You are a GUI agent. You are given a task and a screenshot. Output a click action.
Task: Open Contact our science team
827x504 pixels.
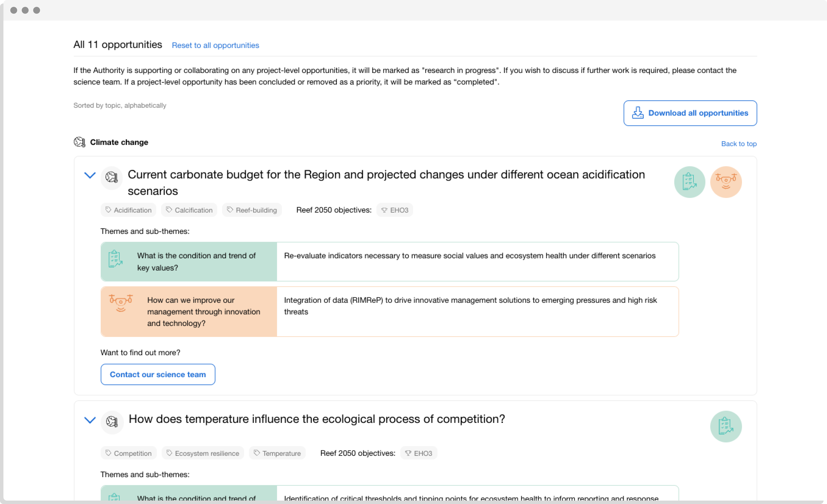tap(158, 374)
